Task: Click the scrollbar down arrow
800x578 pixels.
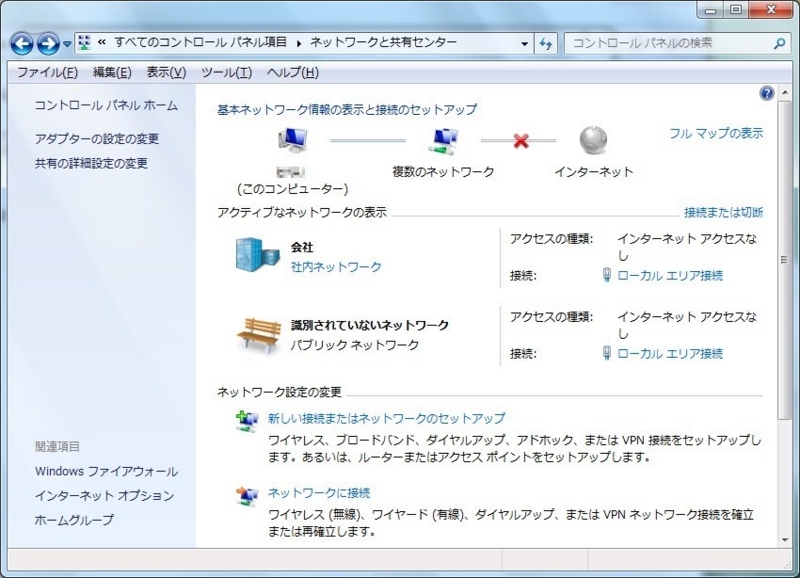Action: [x=785, y=541]
